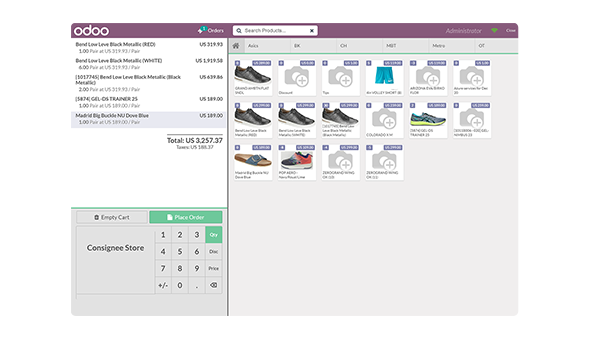Image resolution: width=590 pixels, height=360 pixels.
Task: Add ZEROGRAND WING OX (10) tile
Action: click(341, 162)
